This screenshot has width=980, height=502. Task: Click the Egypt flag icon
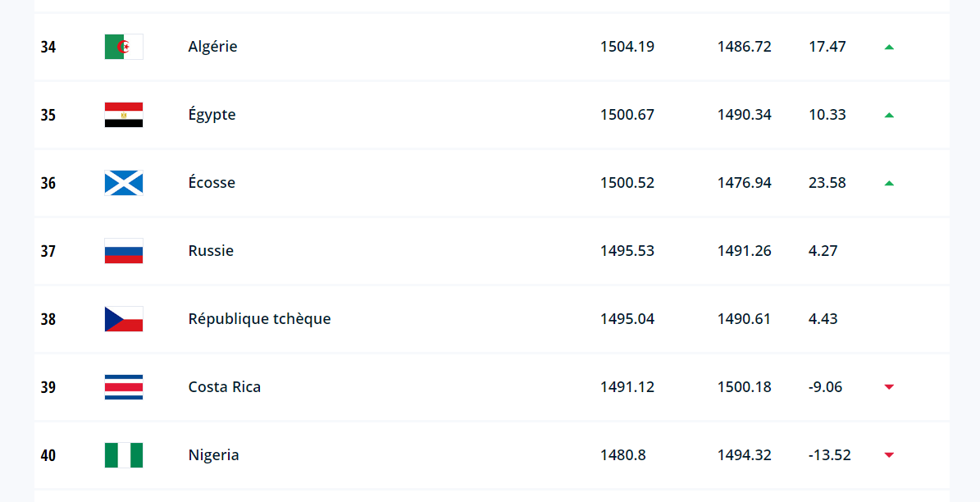pos(124,115)
